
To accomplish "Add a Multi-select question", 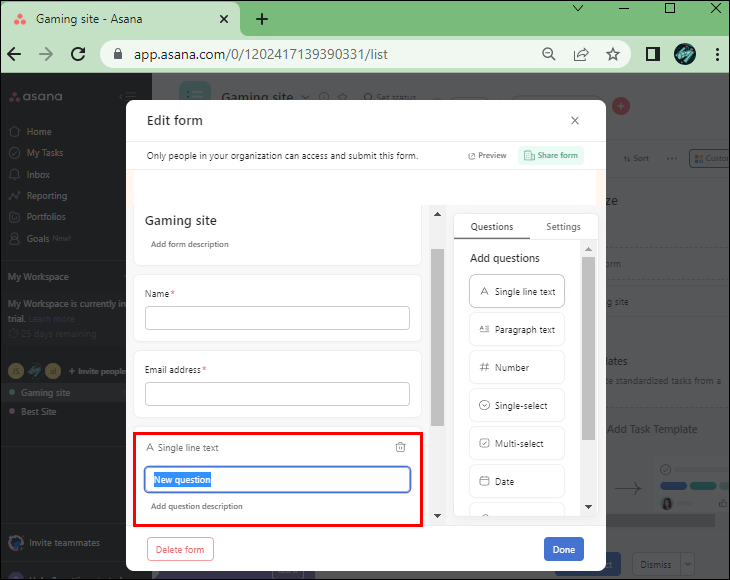I will (516, 443).
